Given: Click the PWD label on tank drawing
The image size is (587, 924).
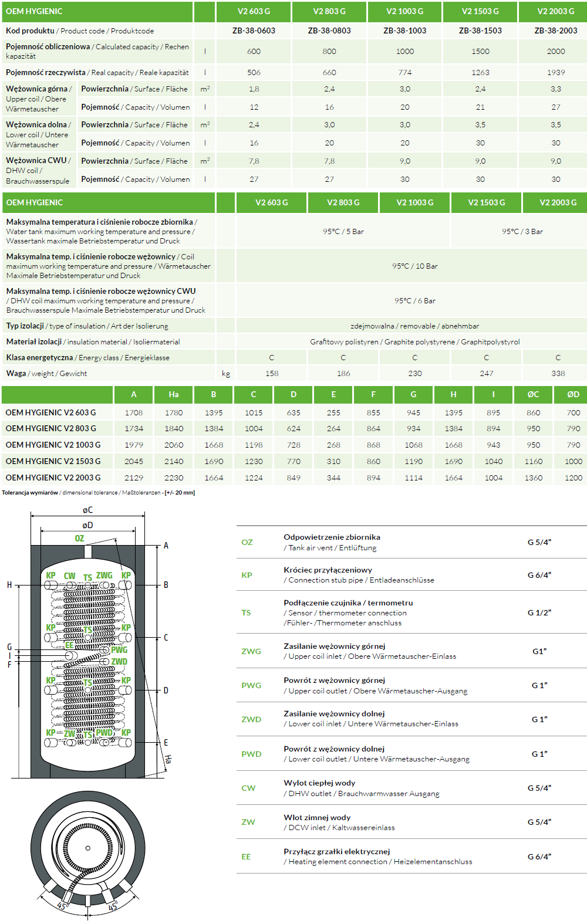Looking at the screenshot, I should [104, 733].
